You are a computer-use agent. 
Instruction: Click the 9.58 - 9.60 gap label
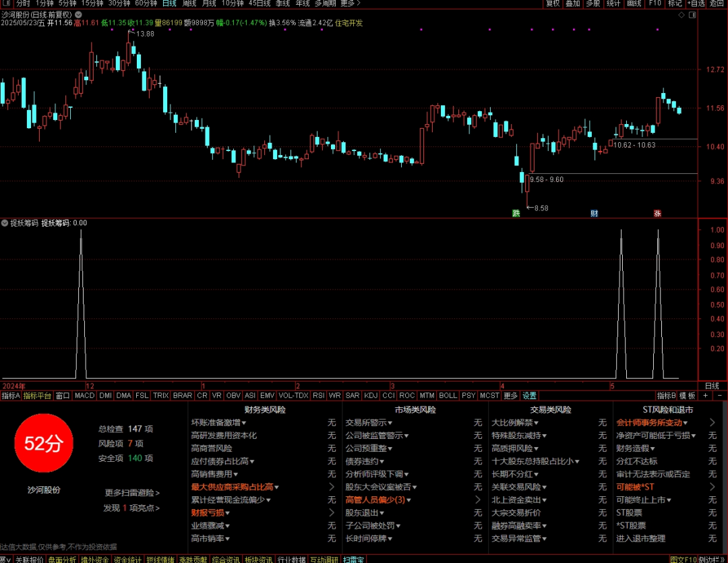[547, 179]
